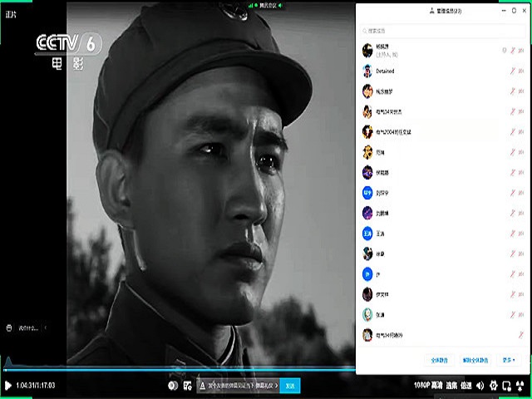Switch to mini-window picture-in-picture mode
This screenshot has height=399, width=532.
(x=506, y=386)
